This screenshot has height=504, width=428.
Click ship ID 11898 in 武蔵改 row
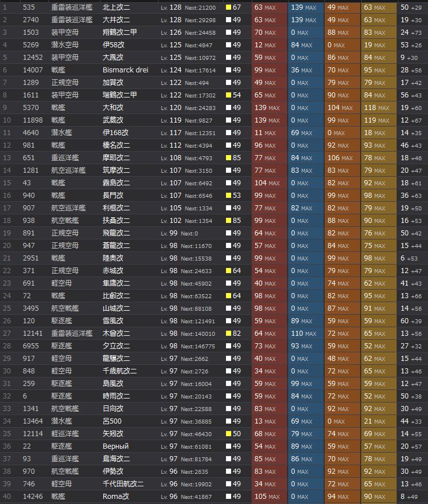pyautogui.click(x=33, y=120)
